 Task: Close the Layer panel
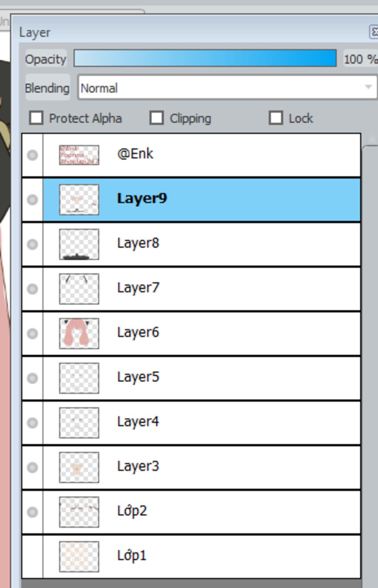click(374, 32)
